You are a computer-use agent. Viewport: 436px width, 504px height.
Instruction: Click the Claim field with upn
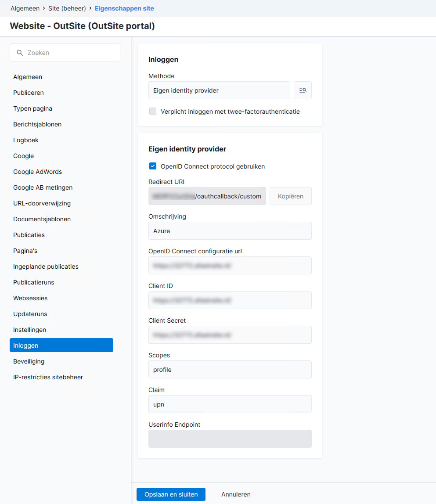(230, 404)
